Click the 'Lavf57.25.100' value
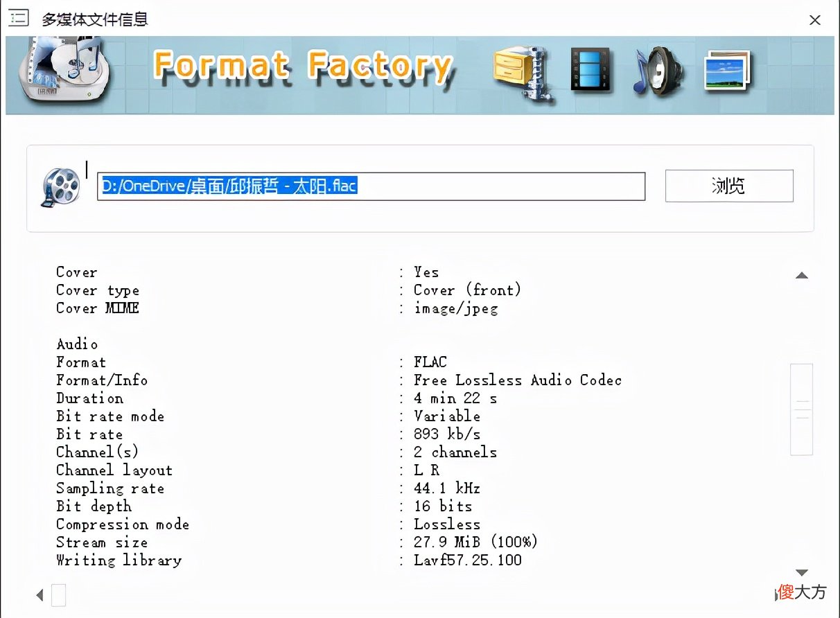The height and width of the screenshot is (618, 840). click(x=468, y=560)
